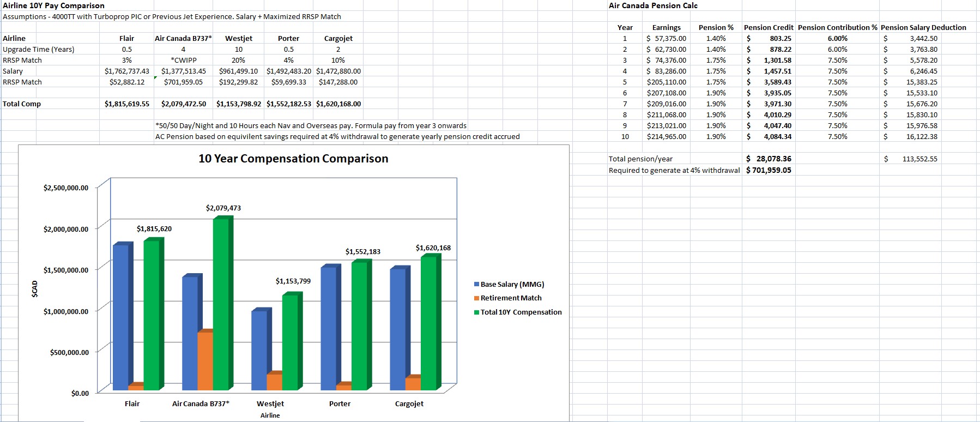Click the $CAD vertical axis title
The height and width of the screenshot is (422, 980).
[x=34, y=289]
